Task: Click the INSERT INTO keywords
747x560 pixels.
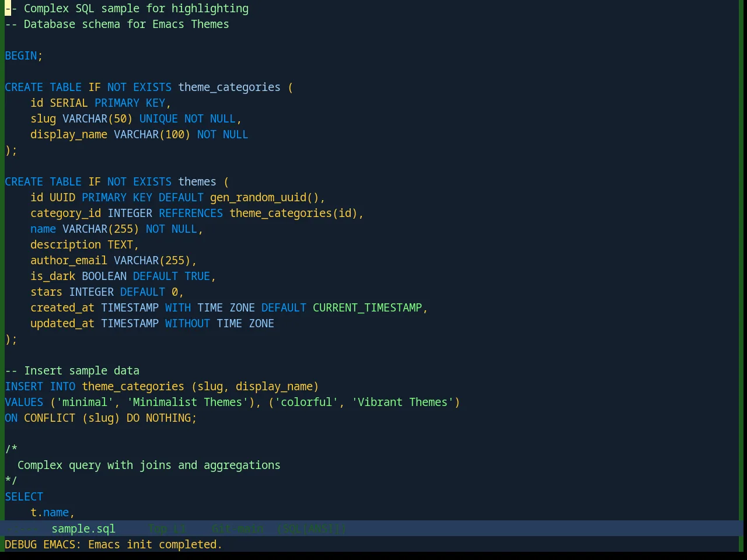Action: 40,387
